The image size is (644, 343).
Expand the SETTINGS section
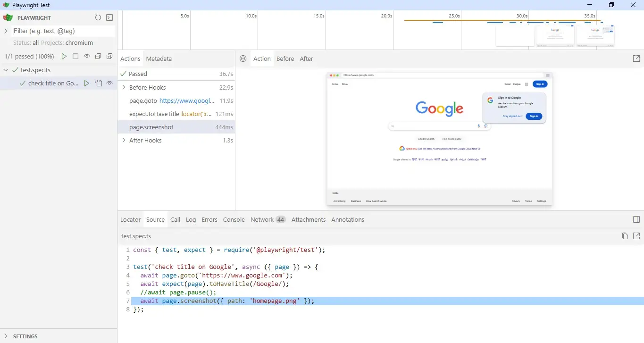coord(6,336)
